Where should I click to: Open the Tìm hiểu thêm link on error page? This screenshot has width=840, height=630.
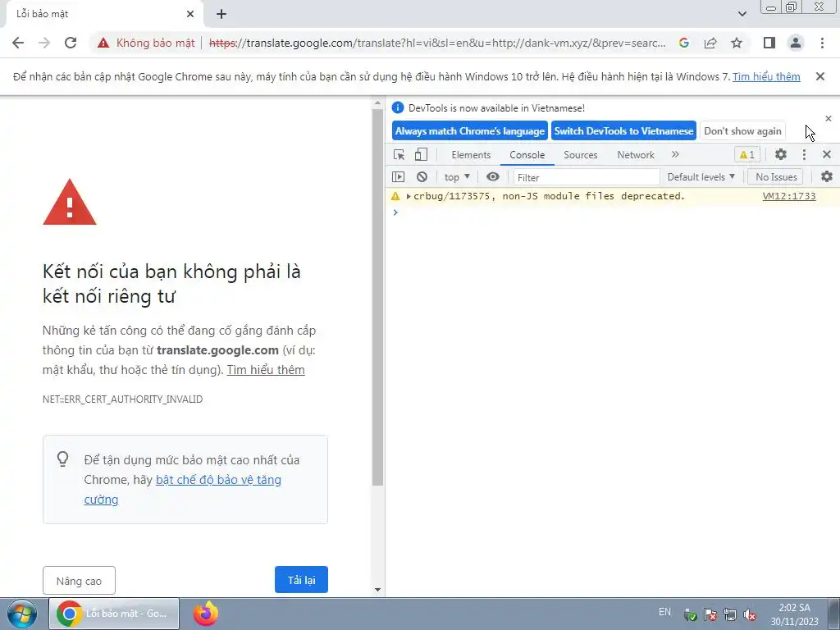266,370
